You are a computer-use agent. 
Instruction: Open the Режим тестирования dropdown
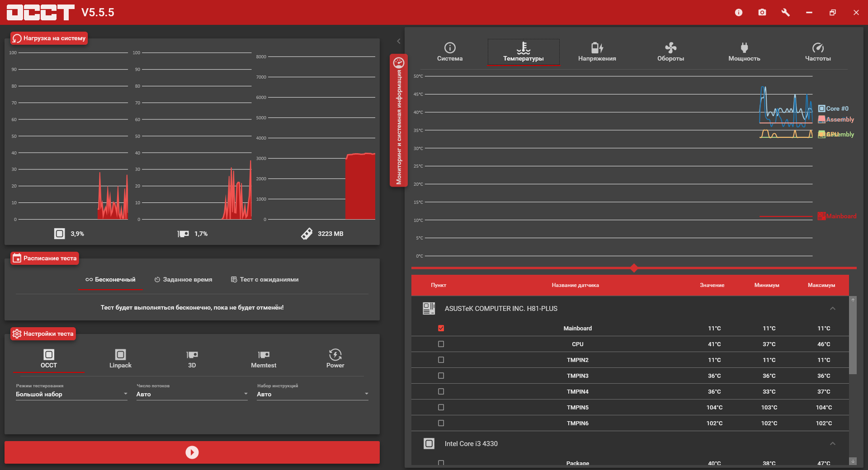point(71,394)
